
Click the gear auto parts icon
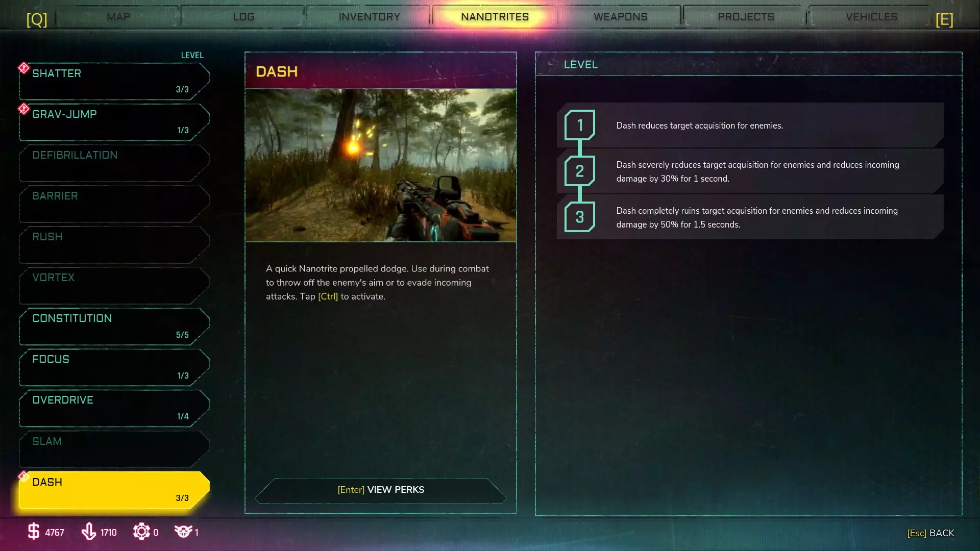click(x=141, y=532)
